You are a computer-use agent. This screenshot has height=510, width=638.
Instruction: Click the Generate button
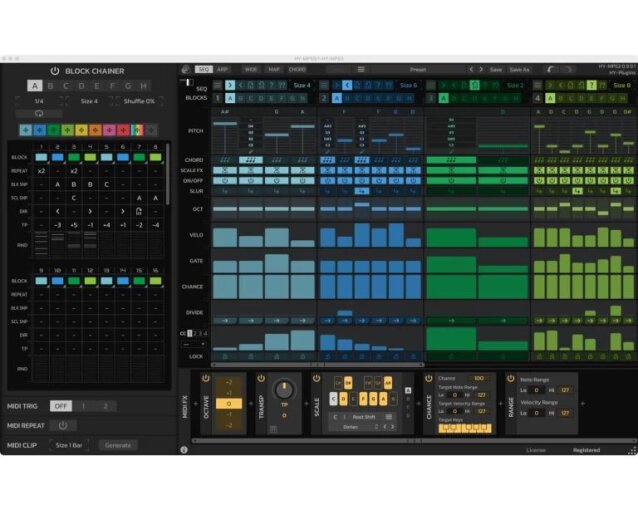118,445
